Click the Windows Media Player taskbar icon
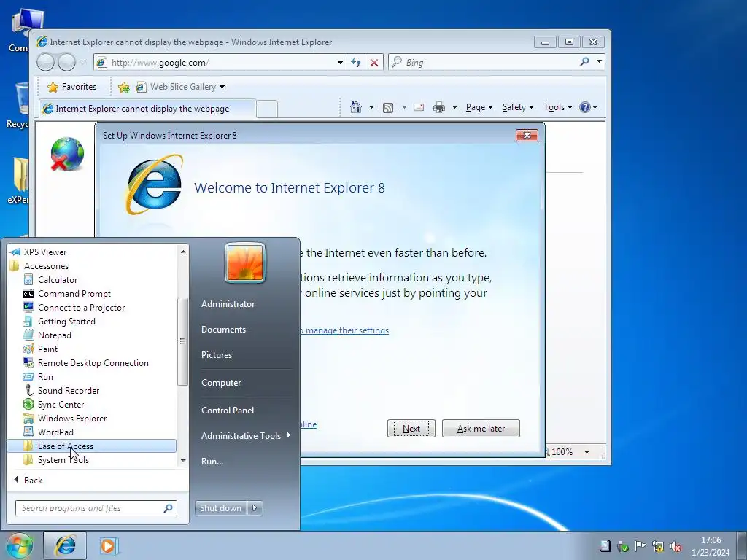 click(x=108, y=545)
